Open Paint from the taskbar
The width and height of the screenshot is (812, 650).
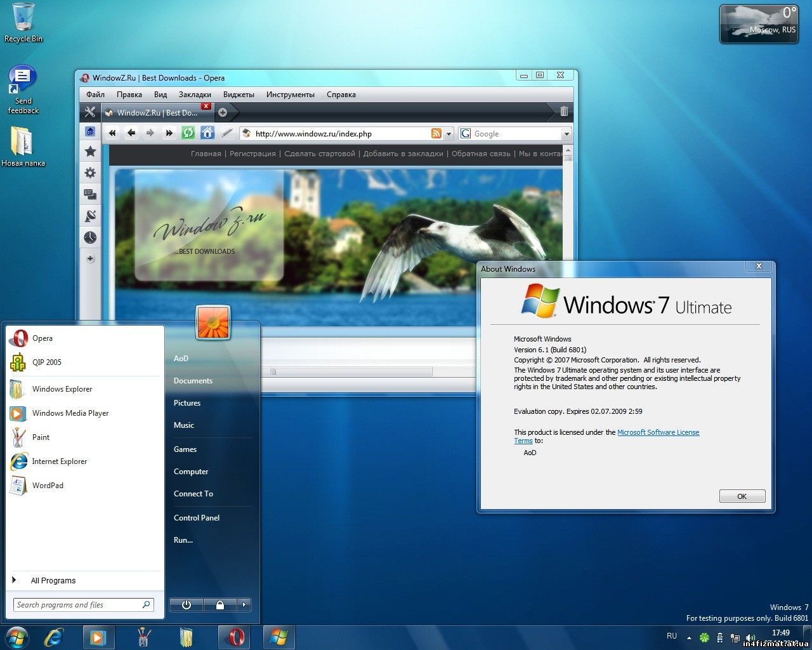(x=143, y=637)
